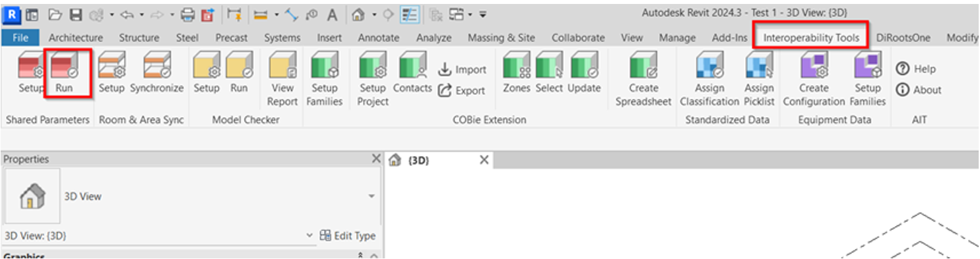Viewport: 980px width, 259px height.
Task: Launch COBie Setup Project
Action: tap(373, 79)
